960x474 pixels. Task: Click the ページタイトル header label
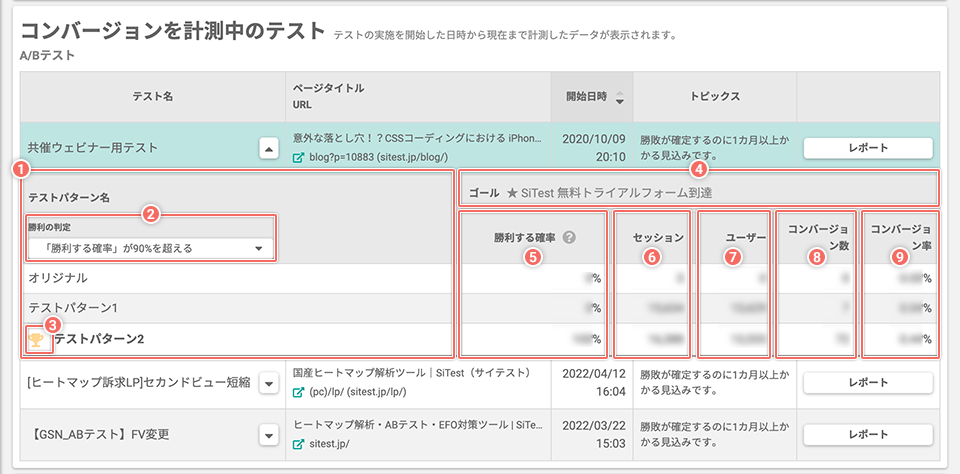pos(329,89)
